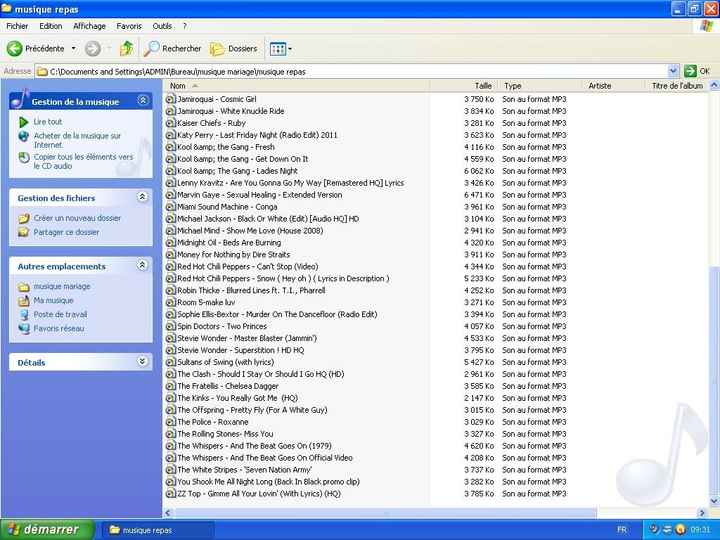720x540 pixels.
Task: Click the vertical scrollbar thumb
Action: [x=714, y=379]
